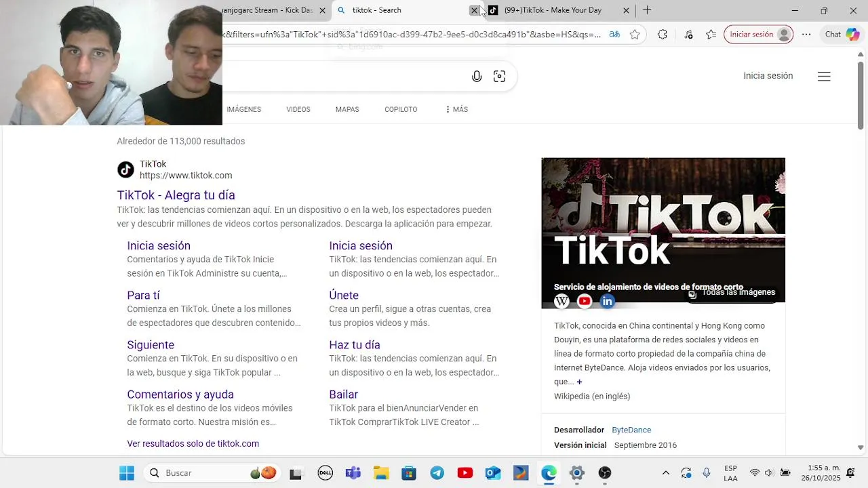Open Outlook from the taskbar
868x488 pixels.
493,473
